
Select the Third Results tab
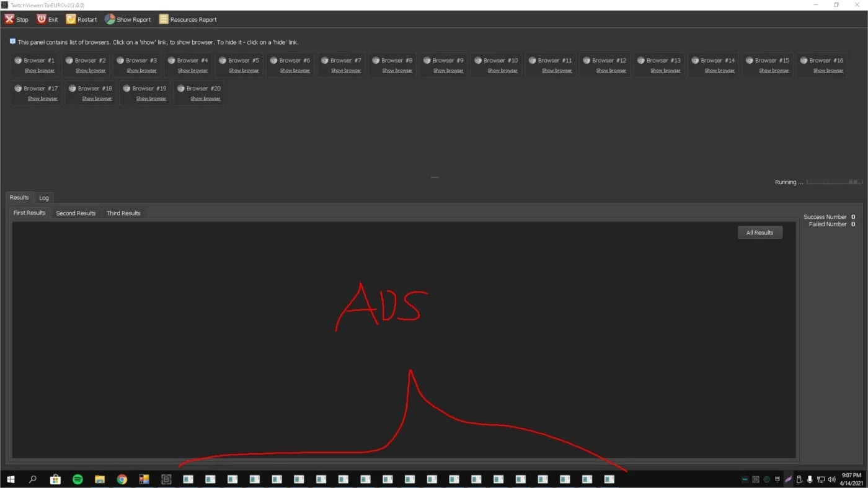click(123, 213)
